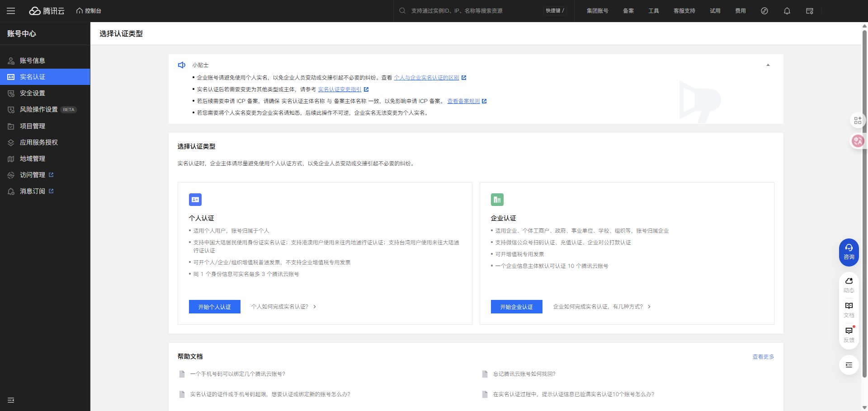This screenshot has width=868, height=411.
Task: Click 开始企业认证 button
Action: tap(516, 307)
